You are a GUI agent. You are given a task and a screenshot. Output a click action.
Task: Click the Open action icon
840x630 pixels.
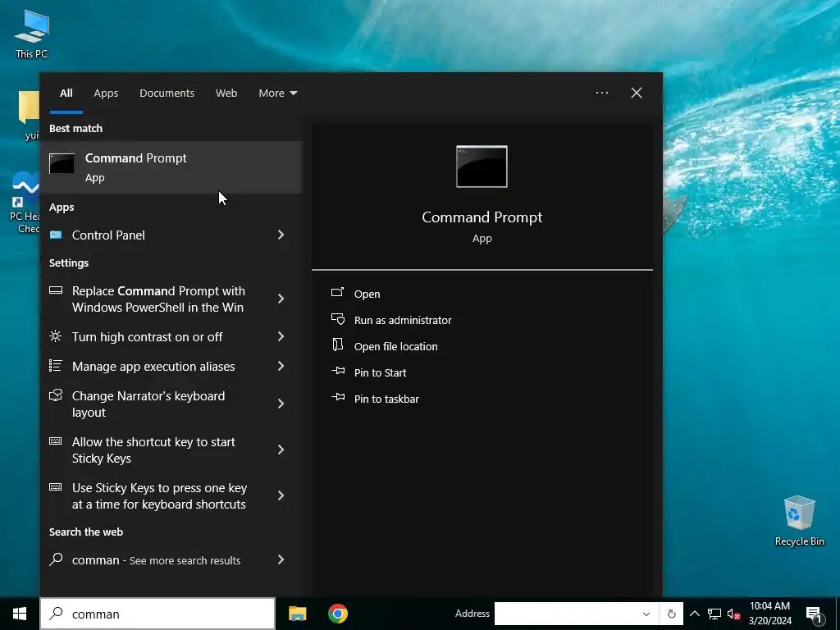click(337, 293)
